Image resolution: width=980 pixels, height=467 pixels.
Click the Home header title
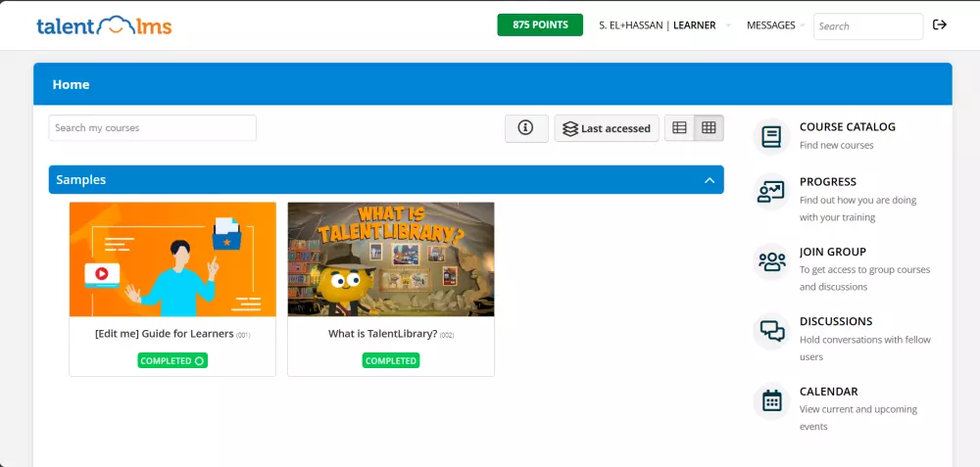pos(71,84)
